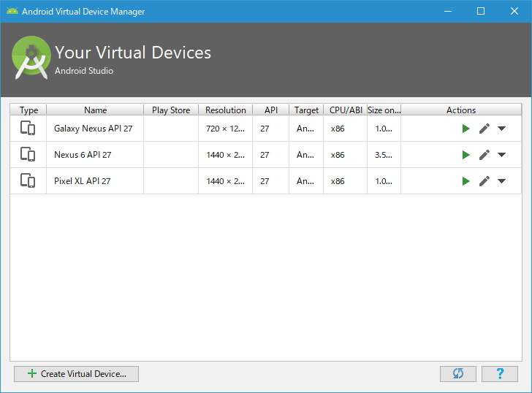Open help with the question mark button
532x393 pixels.
500,374
